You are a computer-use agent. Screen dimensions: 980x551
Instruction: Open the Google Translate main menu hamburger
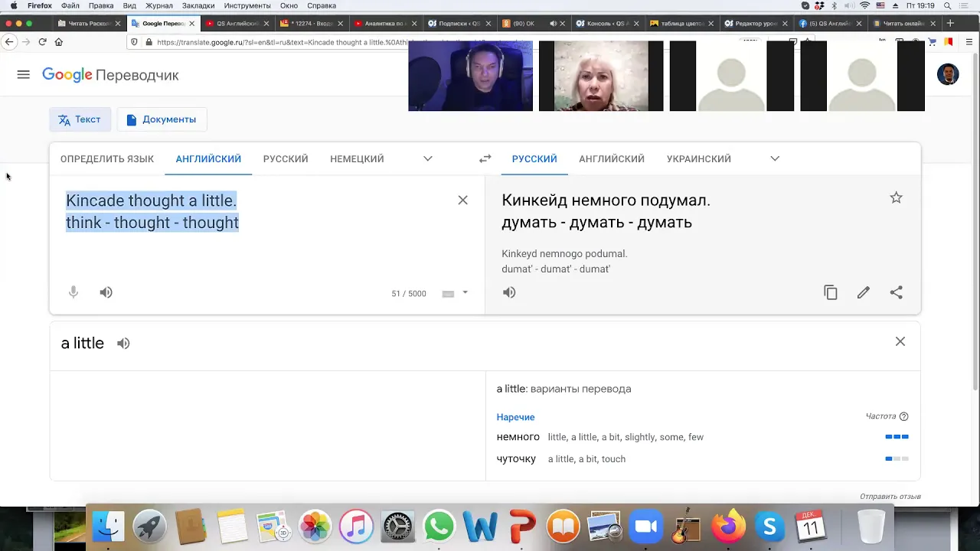(x=23, y=74)
